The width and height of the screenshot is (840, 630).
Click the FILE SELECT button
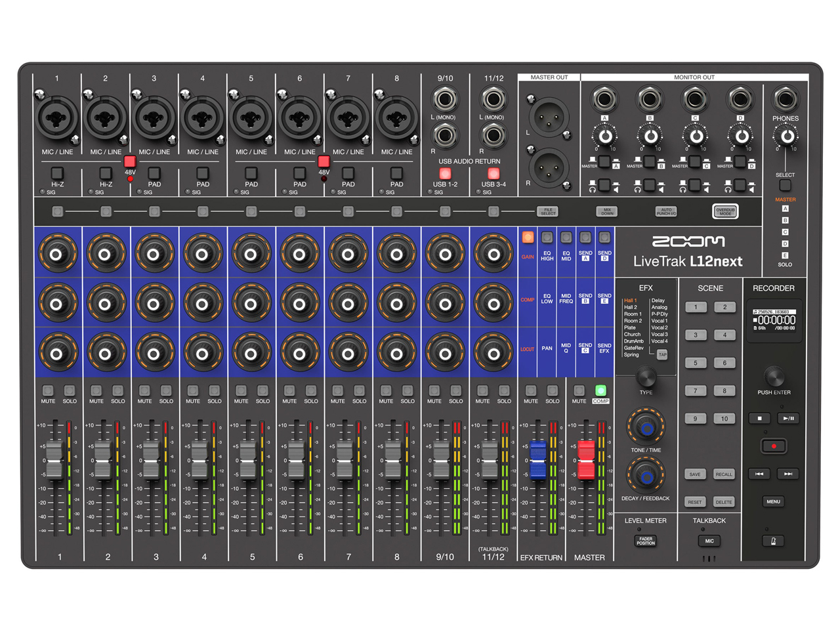[548, 211]
